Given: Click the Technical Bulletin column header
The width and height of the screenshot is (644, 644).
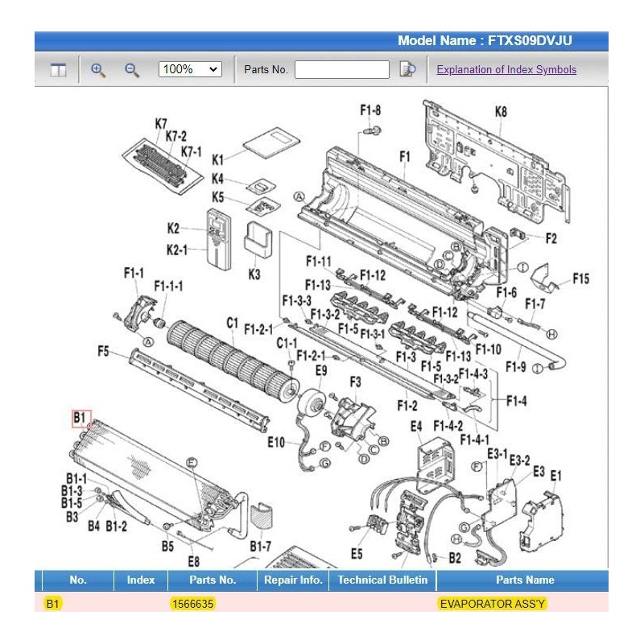Looking at the screenshot, I should [x=383, y=580].
